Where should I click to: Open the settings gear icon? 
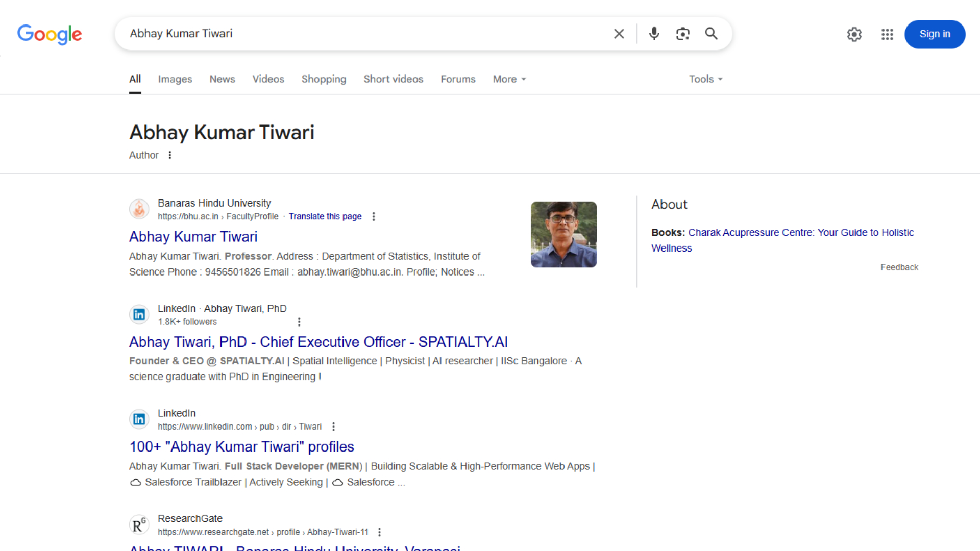click(x=854, y=34)
